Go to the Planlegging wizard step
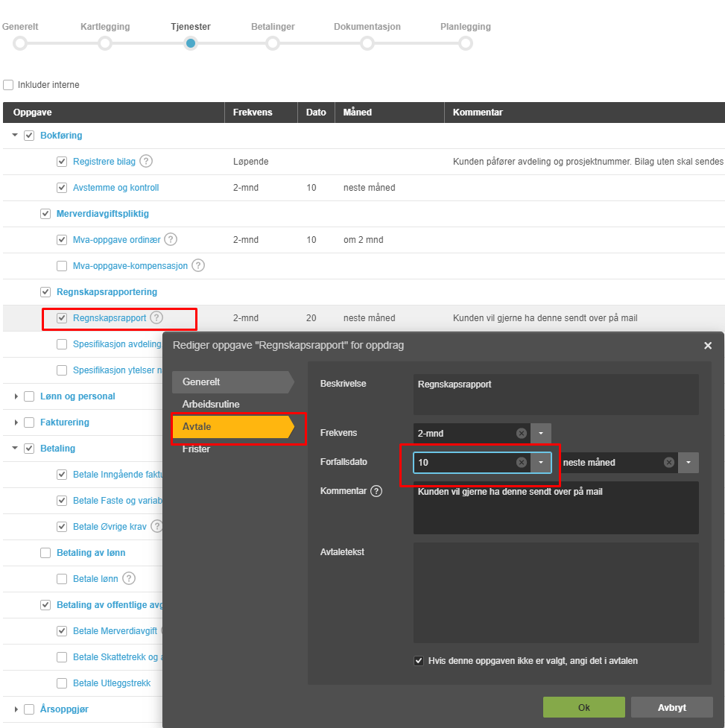Viewport: 725px width, 728px height. click(466, 27)
